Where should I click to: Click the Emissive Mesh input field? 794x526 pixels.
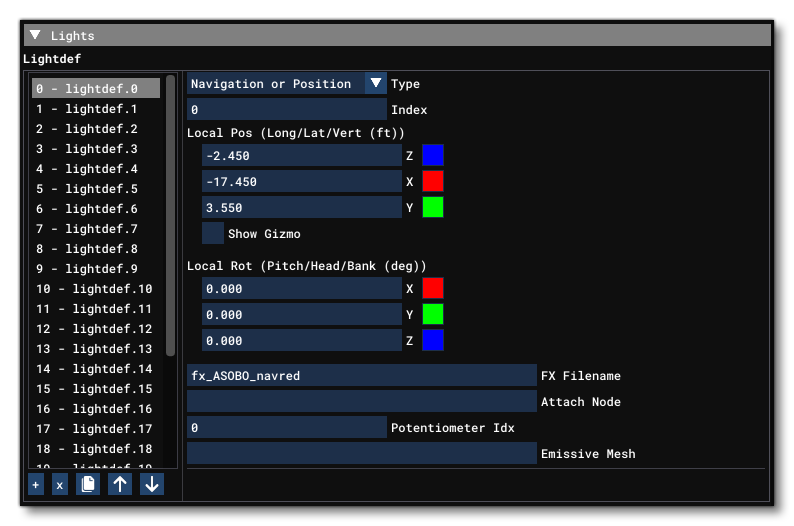point(362,453)
